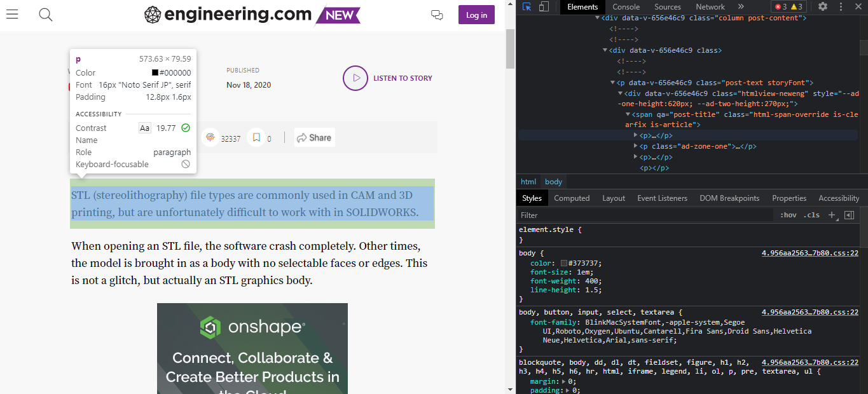Open the Accessibility pane tab
Screen dimensions: 868x394
pyautogui.click(x=839, y=198)
